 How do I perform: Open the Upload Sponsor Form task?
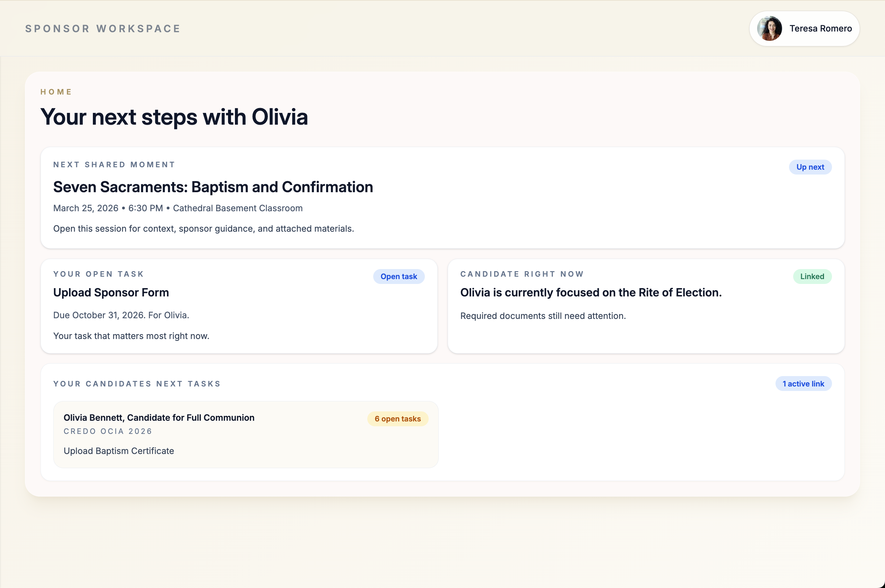(111, 293)
